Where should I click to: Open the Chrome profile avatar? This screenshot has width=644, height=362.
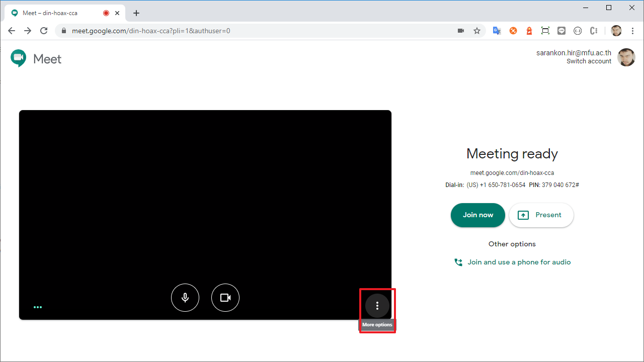point(616,31)
